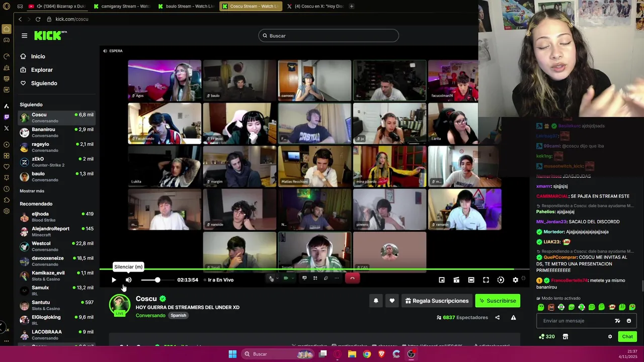The image size is (644, 362).
Task: Click the 'Regala Suscripciones' button
Action: click(437, 301)
